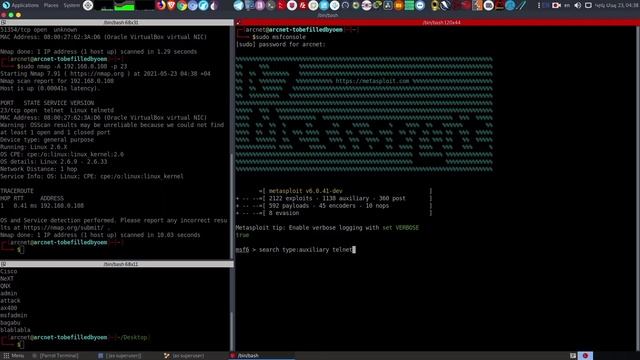Open the yellow launcher icon in panel
The width and height of the screenshot is (640, 360).
[435, 5]
